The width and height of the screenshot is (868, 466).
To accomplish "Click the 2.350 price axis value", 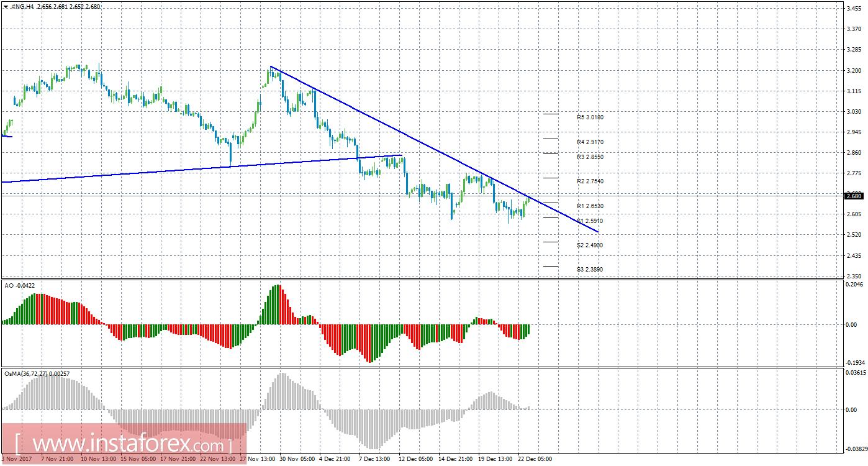I will pos(854,276).
